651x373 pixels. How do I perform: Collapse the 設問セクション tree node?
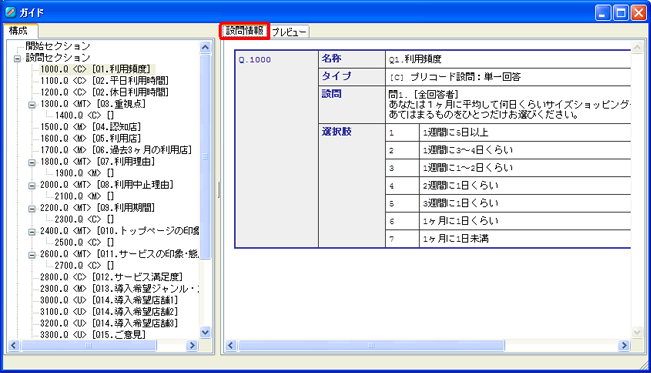pos(17,59)
